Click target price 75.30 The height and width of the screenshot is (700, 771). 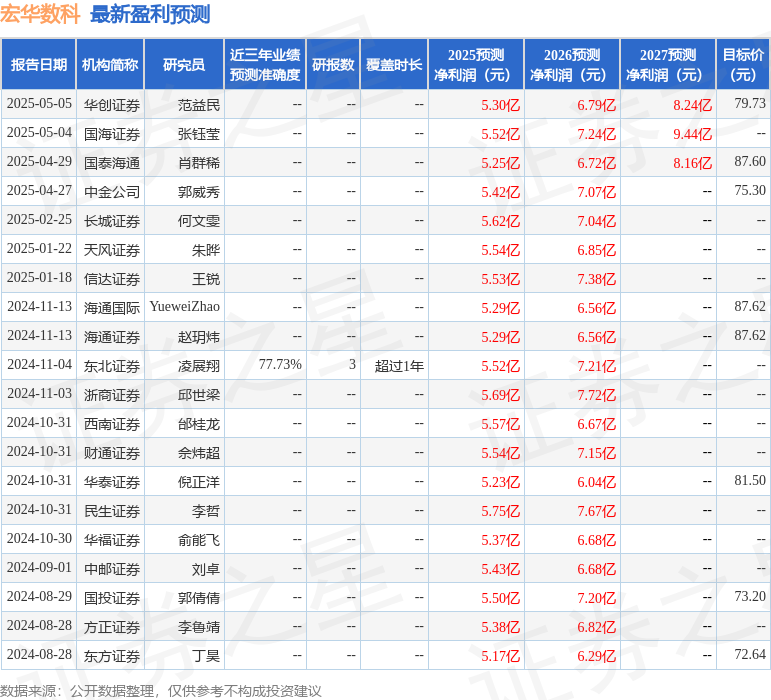(x=750, y=190)
